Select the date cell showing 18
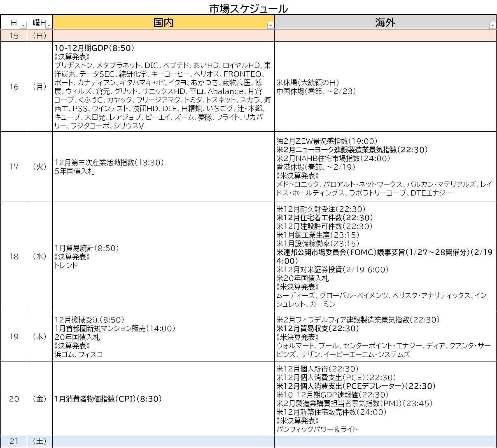The height and width of the screenshot is (448, 497). 14,257
